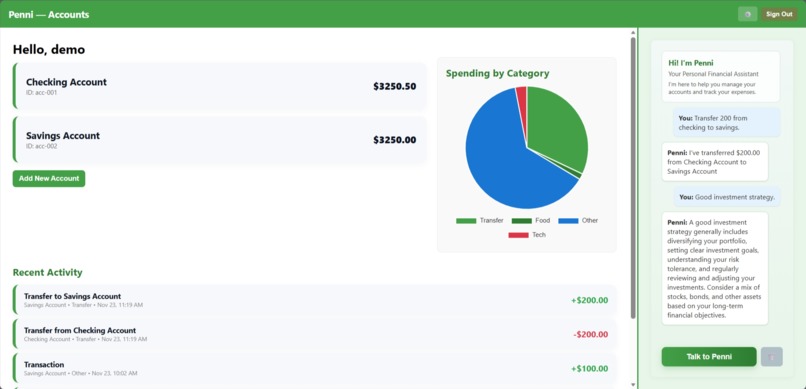The height and width of the screenshot is (389, 806).
Task: Start a chat with Talk to Penni
Action: coord(709,357)
